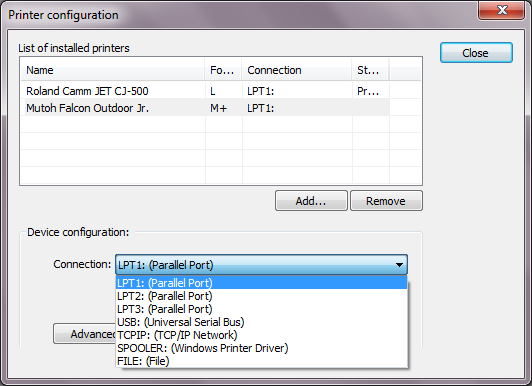532x386 pixels.
Task: Select Mutoh Falcon Outdoor Jr. printer row
Action: pos(205,108)
